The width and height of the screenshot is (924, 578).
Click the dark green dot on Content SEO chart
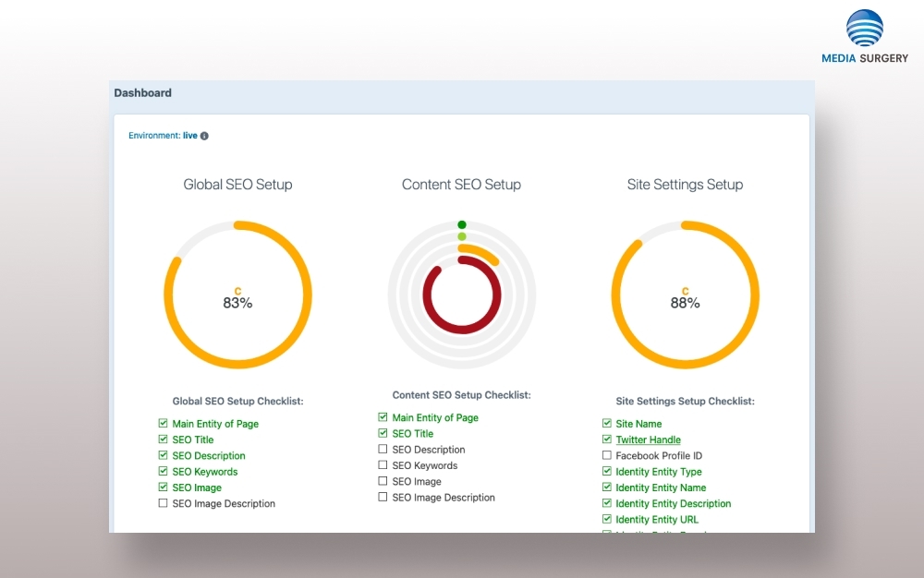tap(462, 224)
